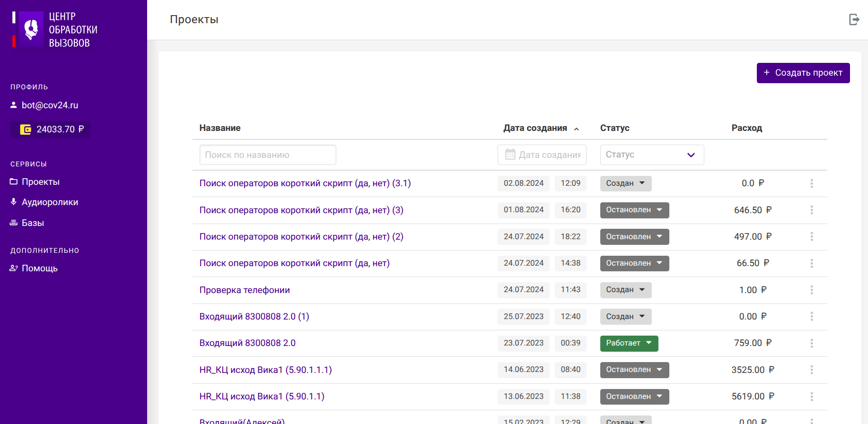Open three-dot menu for the 646.50 ₽ project

tap(812, 210)
